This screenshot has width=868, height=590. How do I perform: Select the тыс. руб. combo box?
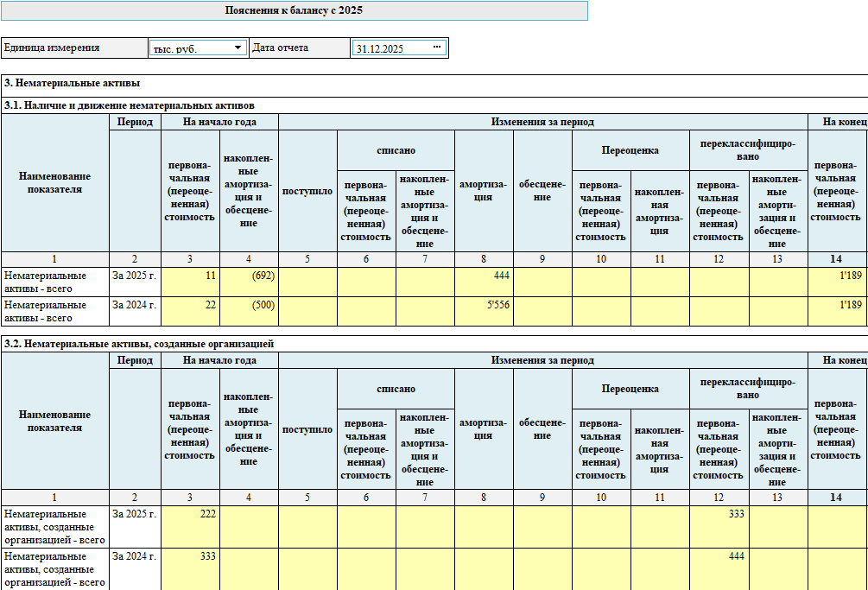[x=198, y=48]
